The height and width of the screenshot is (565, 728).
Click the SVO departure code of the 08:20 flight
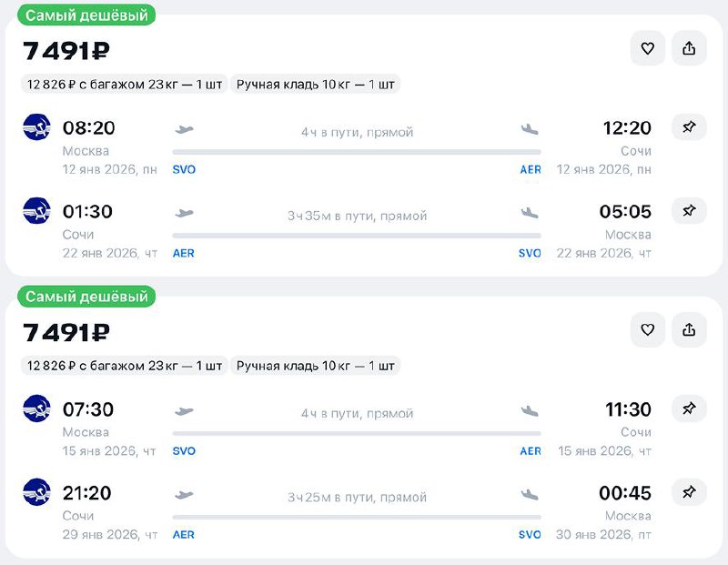click(x=184, y=169)
